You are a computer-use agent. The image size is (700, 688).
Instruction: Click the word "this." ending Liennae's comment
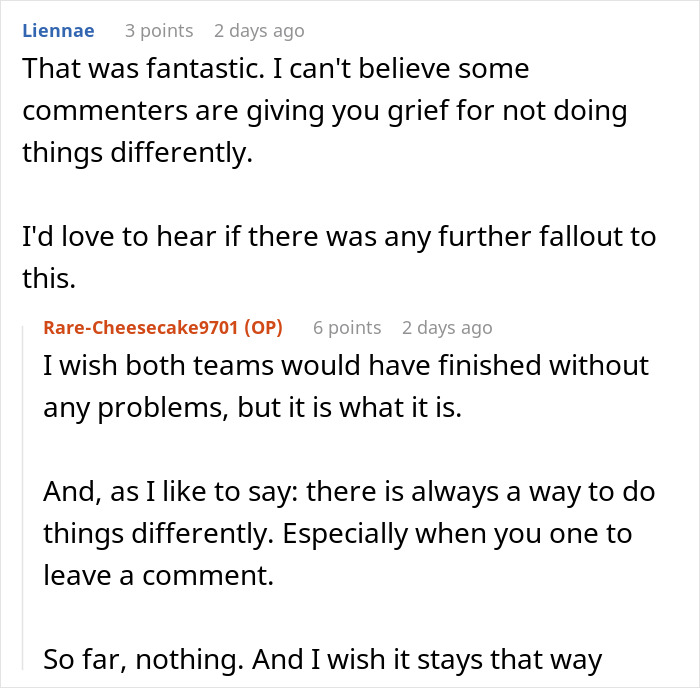pos(49,278)
